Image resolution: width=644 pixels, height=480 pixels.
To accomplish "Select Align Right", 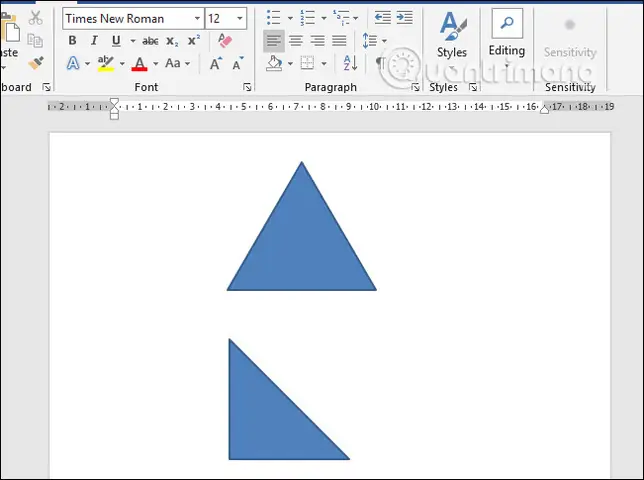I will click(x=317, y=41).
